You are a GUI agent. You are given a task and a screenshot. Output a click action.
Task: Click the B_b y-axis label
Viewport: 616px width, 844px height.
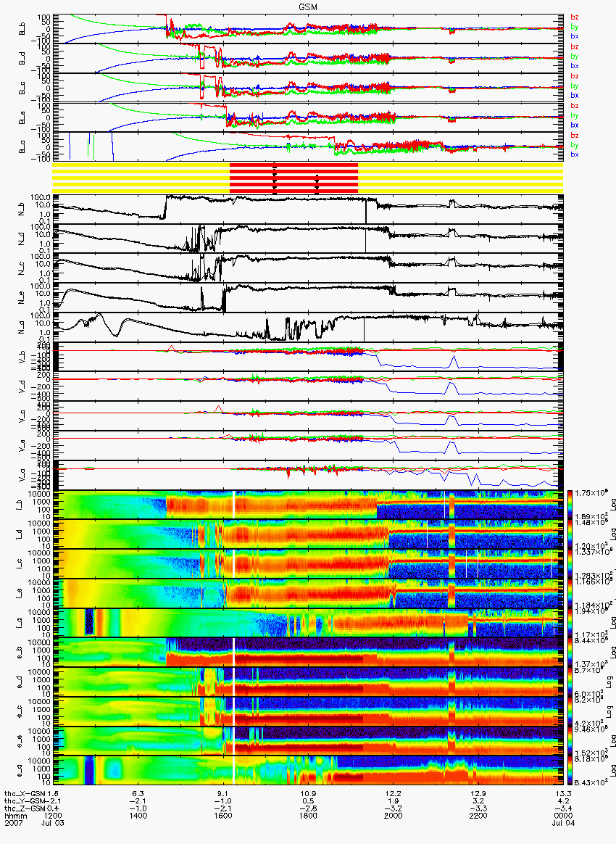click(x=22, y=28)
